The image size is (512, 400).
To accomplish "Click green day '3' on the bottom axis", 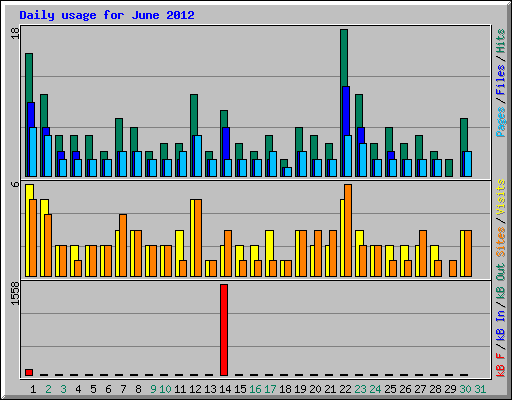I will coord(63,389).
